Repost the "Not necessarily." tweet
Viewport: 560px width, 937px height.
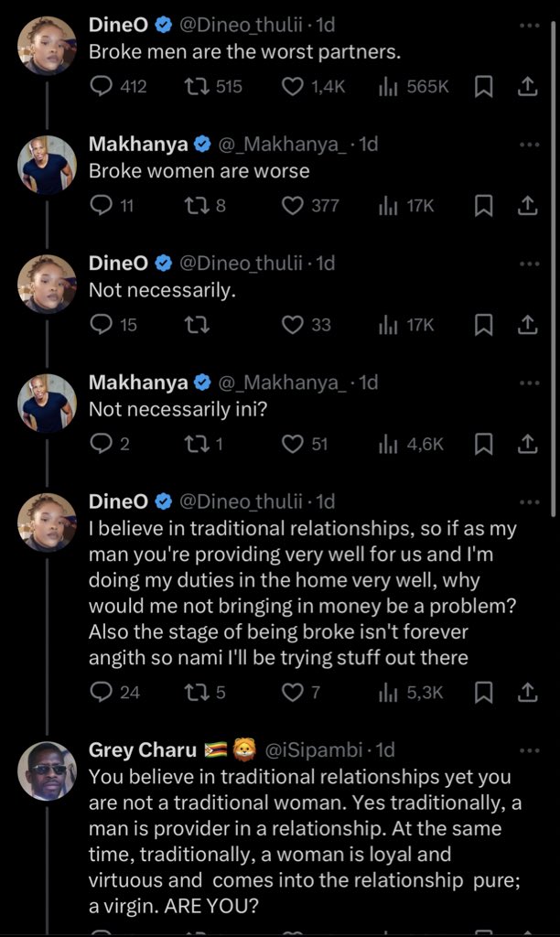pyautogui.click(x=196, y=325)
